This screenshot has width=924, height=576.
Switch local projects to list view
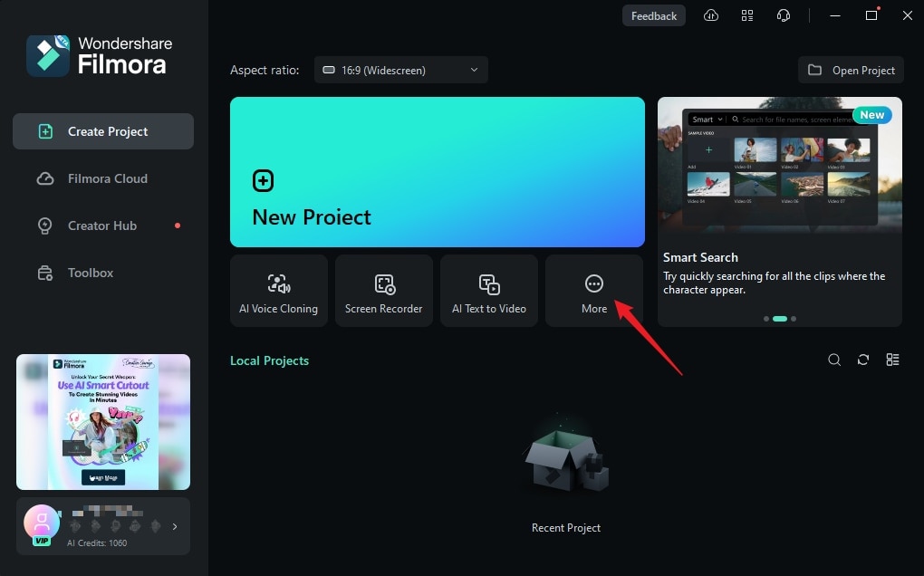tap(893, 360)
